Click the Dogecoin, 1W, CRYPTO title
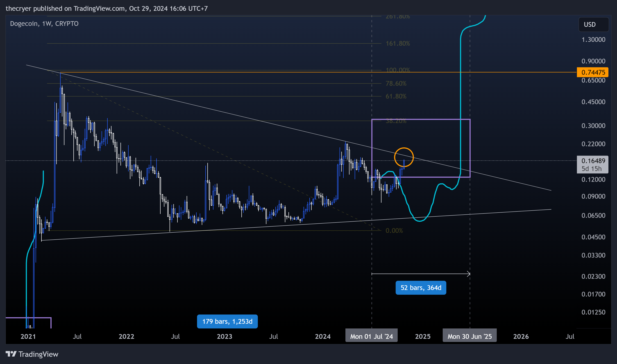The width and height of the screenshot is (617, 364). 44,24
